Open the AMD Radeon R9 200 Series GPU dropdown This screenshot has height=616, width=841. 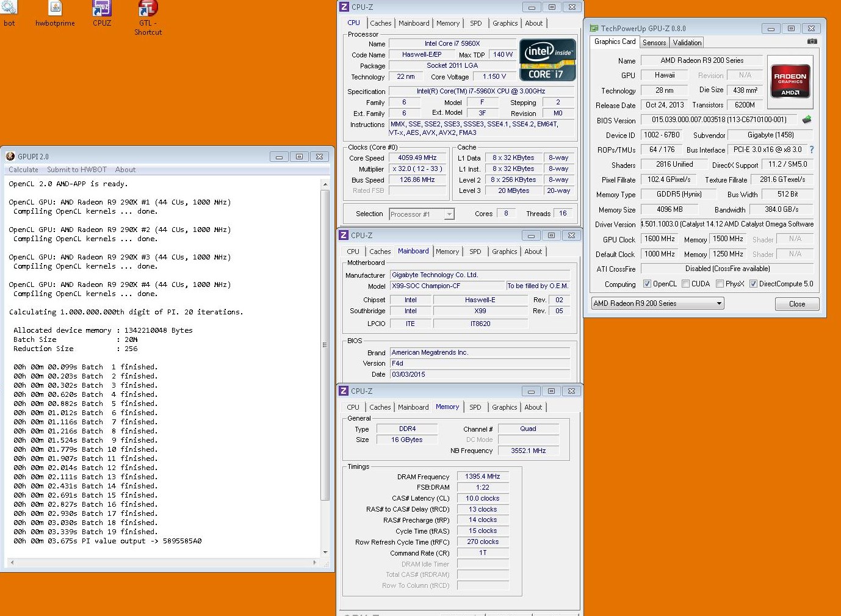coord(658,303)
